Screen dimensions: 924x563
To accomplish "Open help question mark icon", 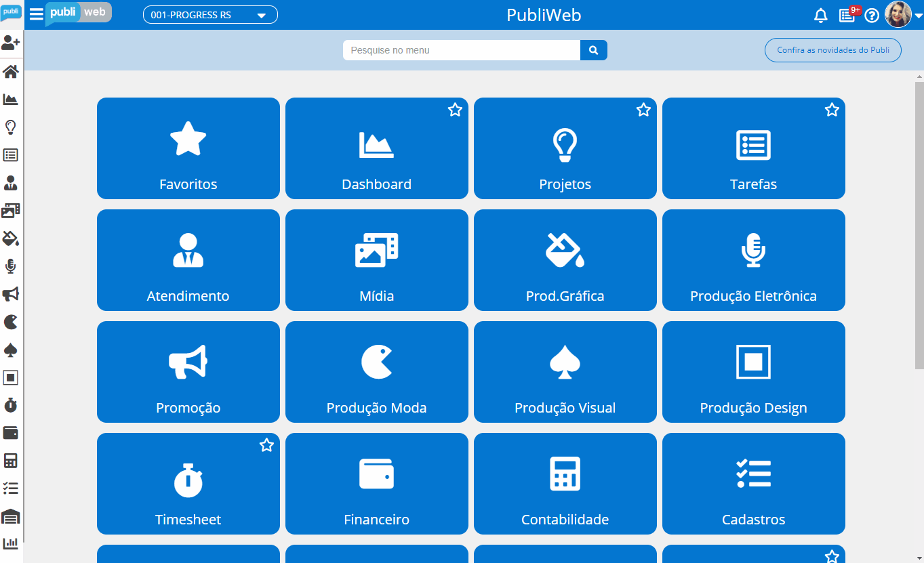I will click(872, 16).
